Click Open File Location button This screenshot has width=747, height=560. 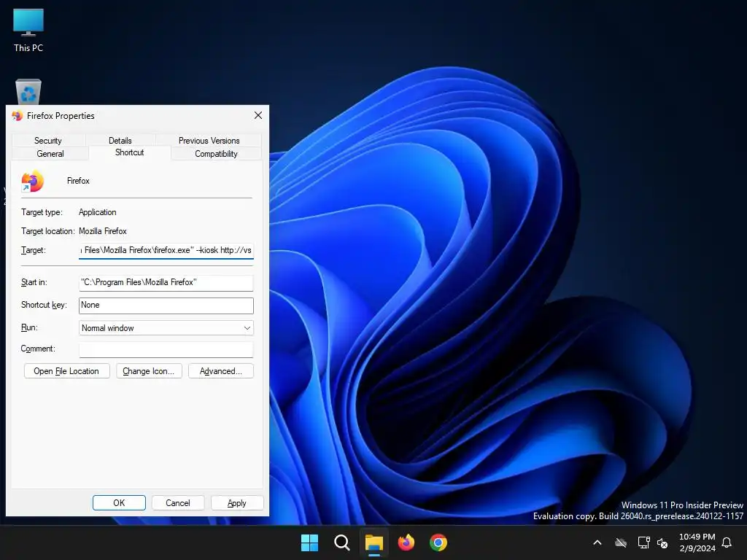click(x=66, y=371)
